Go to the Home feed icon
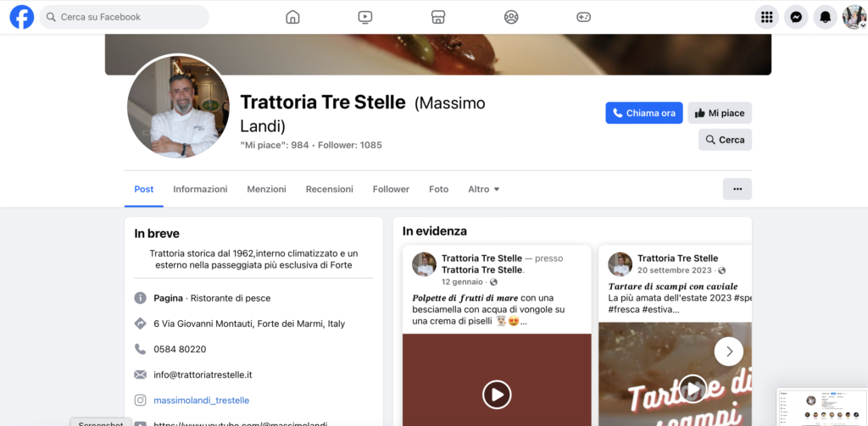 point(292,17)
